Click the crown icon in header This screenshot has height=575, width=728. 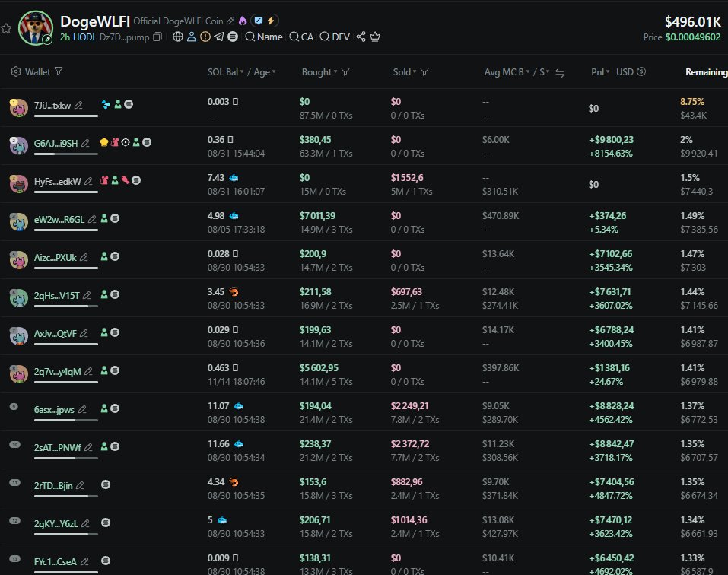[375, 37]
